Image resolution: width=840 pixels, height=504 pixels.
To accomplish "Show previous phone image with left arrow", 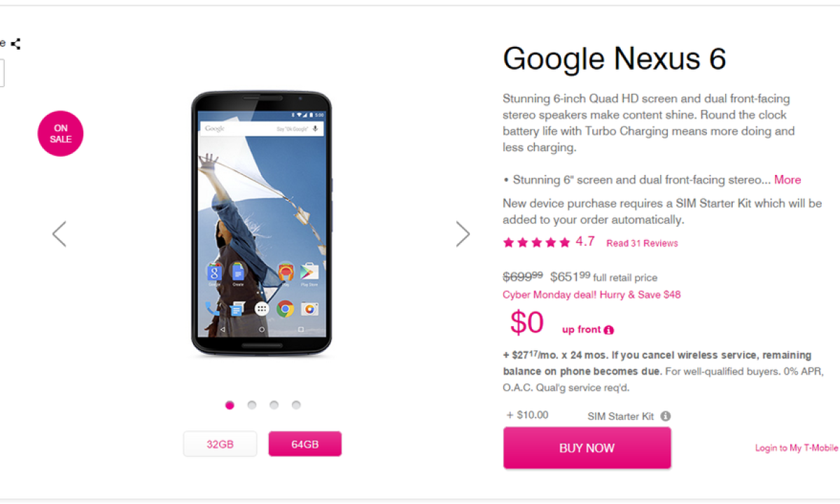I will pyautogui.click(x=59, y=234).
